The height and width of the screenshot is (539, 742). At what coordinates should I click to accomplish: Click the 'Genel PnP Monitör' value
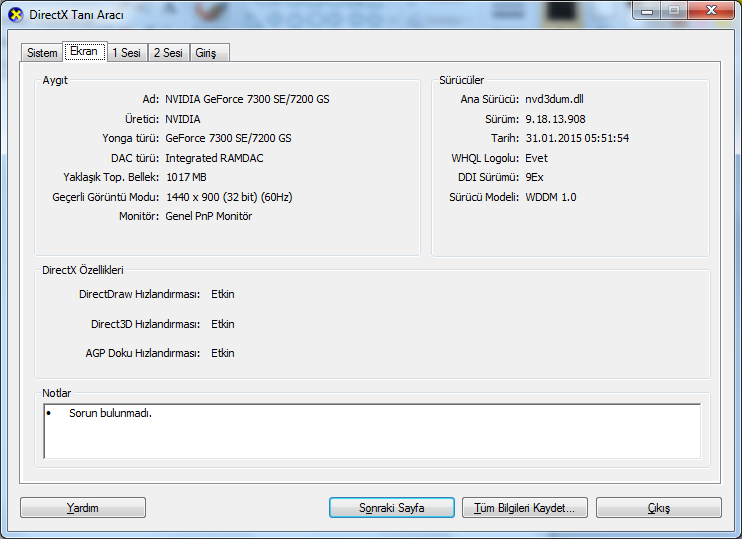pyautogui.click(x=209, y=216)
